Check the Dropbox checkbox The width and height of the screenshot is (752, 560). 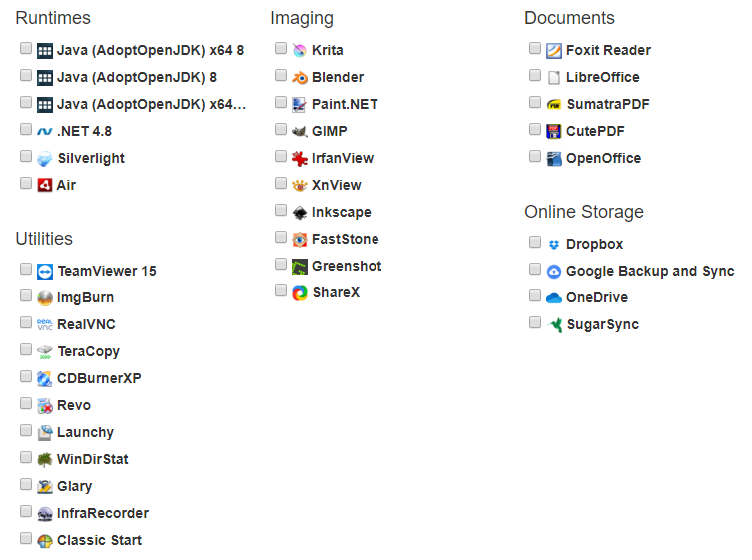click(x=535, y=242)
